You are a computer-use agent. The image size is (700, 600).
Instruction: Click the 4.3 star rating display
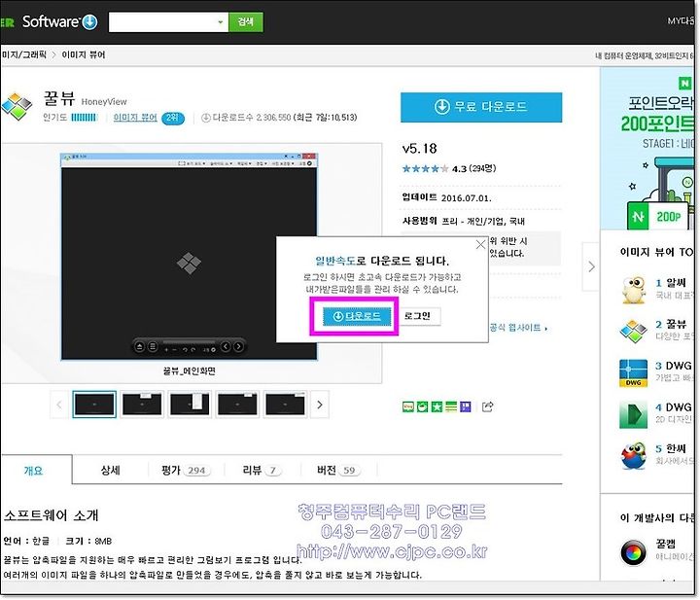tap(449, 169)
